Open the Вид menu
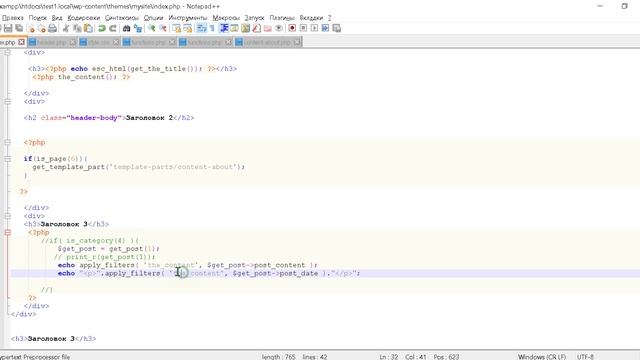This screenshot has height=360, width=640. tap(57, 18)
